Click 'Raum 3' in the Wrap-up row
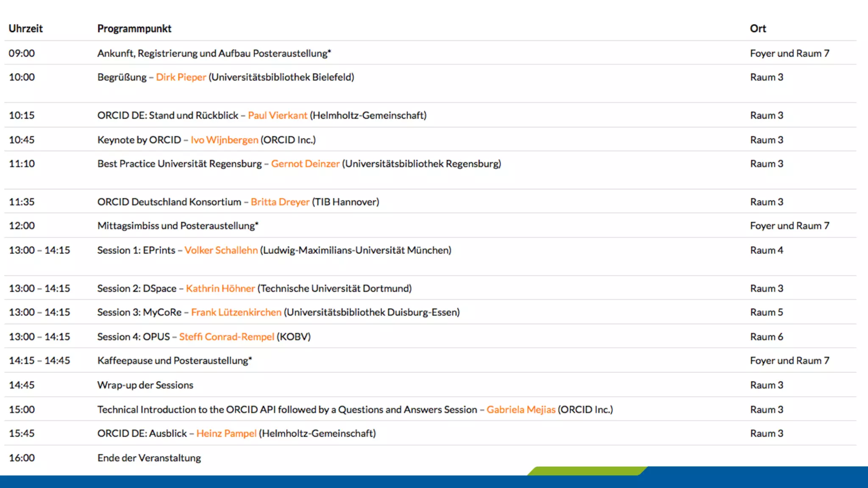Viewport: 868px width, 488px height. coord(767,385)
